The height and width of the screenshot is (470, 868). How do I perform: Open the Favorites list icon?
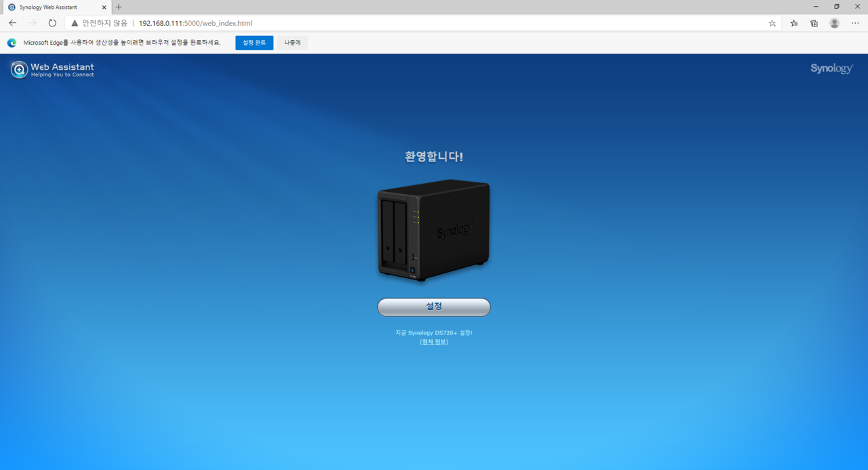794,23
